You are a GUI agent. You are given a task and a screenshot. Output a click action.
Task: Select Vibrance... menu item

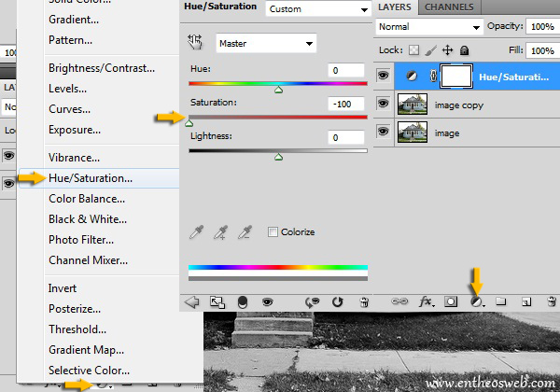pyautogui.click(x=74, y=158)
